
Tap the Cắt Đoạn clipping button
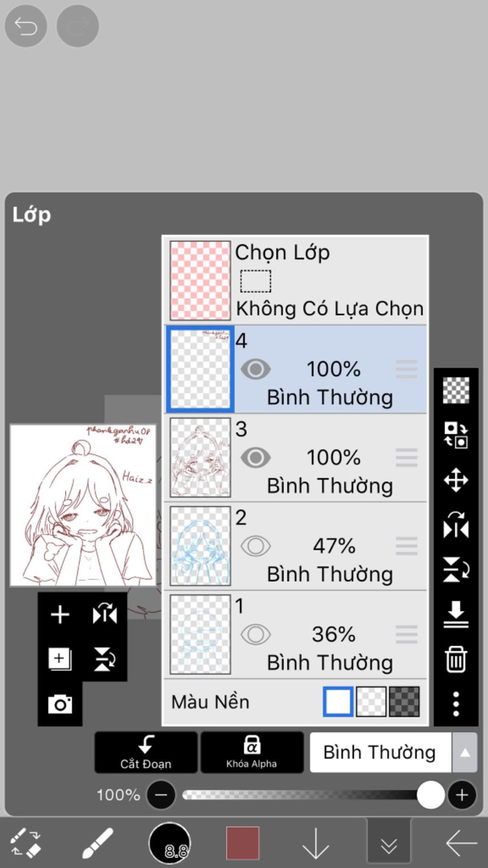pos(146,752)
